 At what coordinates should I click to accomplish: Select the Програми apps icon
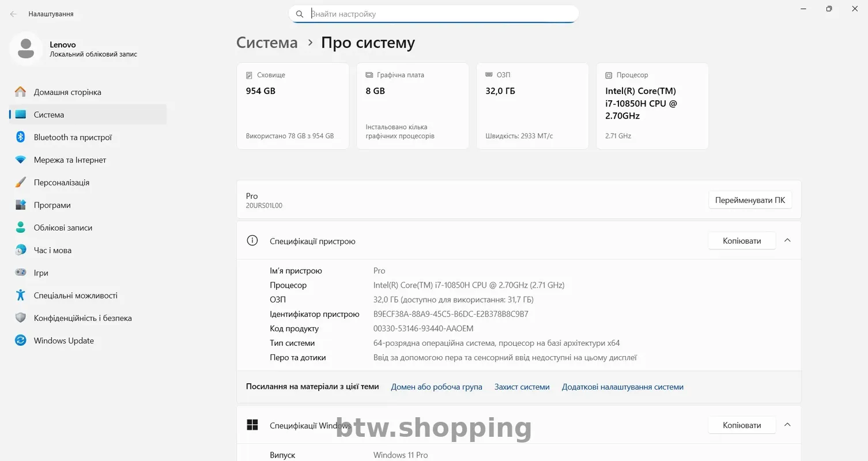(x=21, y=205)
